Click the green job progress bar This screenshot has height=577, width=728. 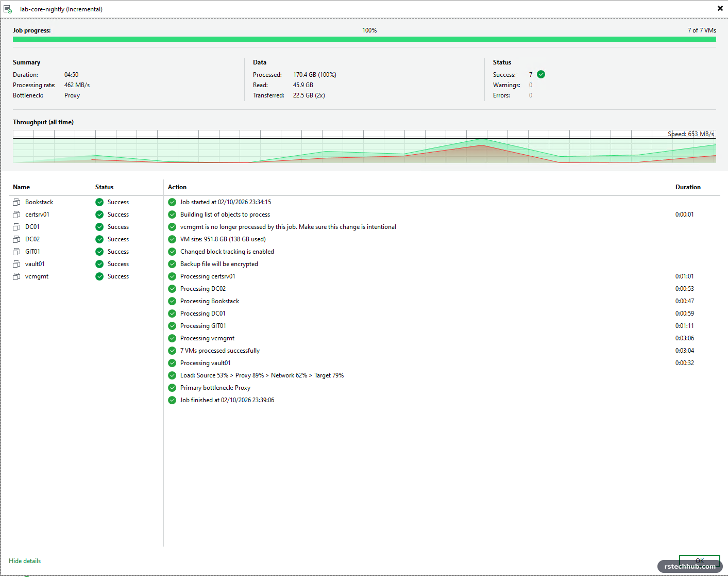(x=364, y=39)
